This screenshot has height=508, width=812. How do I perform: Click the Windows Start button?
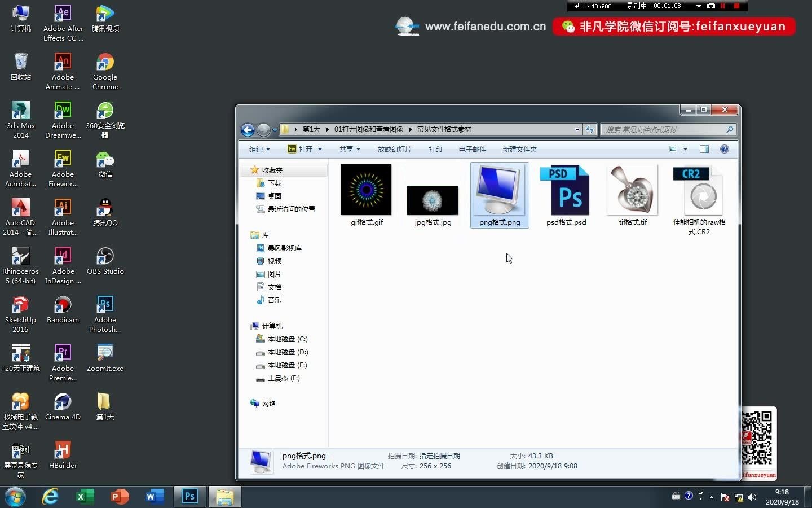point(15,497)
